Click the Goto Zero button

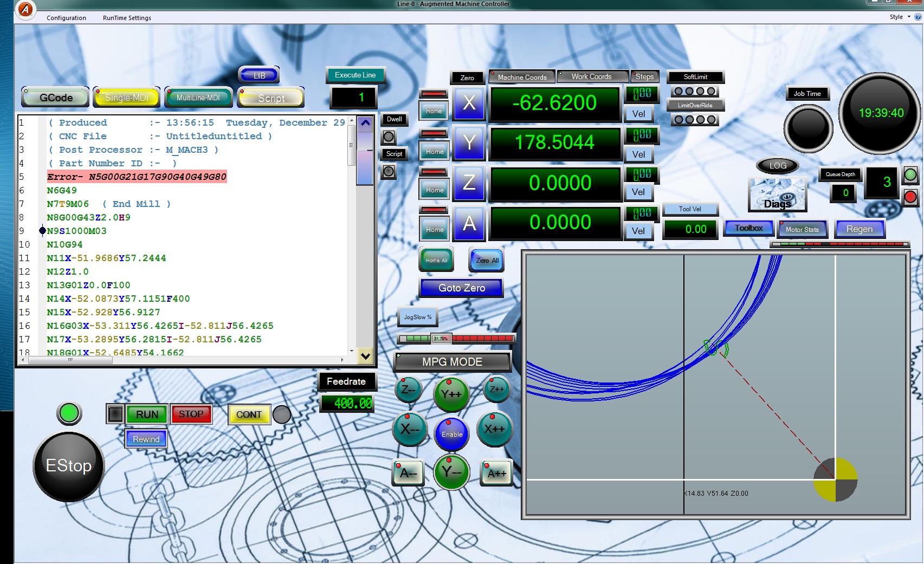(462, 288)
